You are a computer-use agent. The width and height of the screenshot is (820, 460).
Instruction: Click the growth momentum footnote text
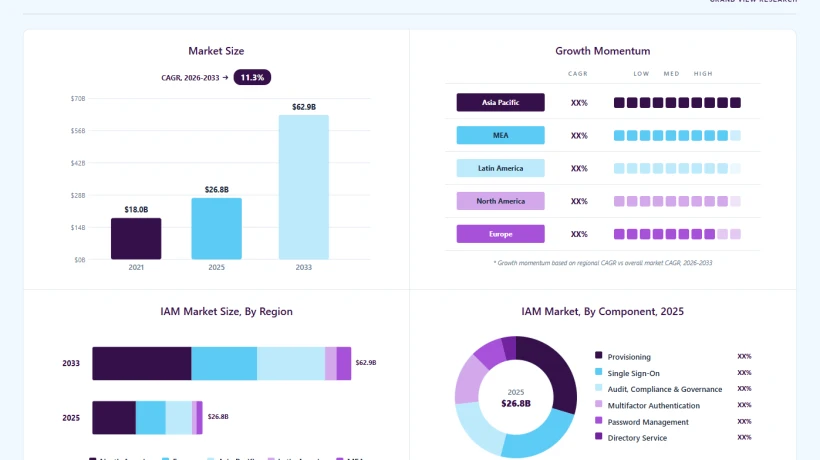603,263
